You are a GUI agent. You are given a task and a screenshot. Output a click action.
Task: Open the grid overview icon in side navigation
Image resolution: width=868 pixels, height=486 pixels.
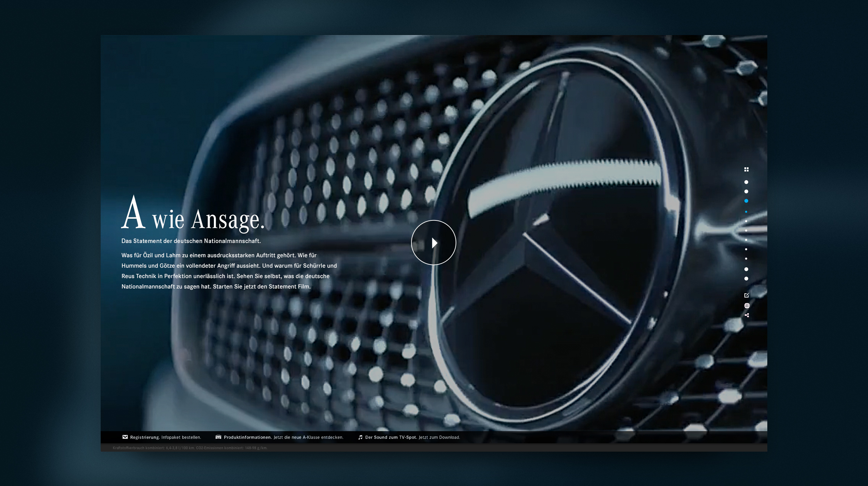click(746, 169)
